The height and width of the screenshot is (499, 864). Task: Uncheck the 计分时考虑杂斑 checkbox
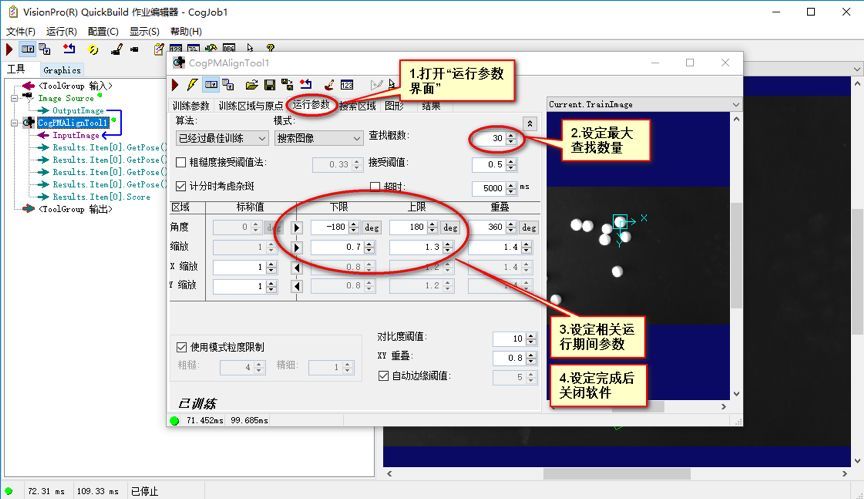coord(181,186)
